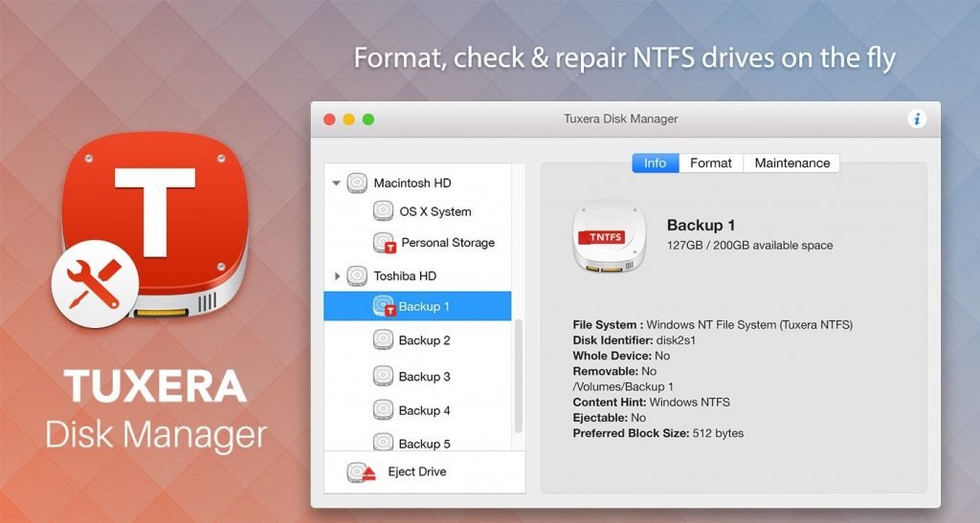Click the yellow minimize window button
The image size is (980, 523).
(348, 120)
